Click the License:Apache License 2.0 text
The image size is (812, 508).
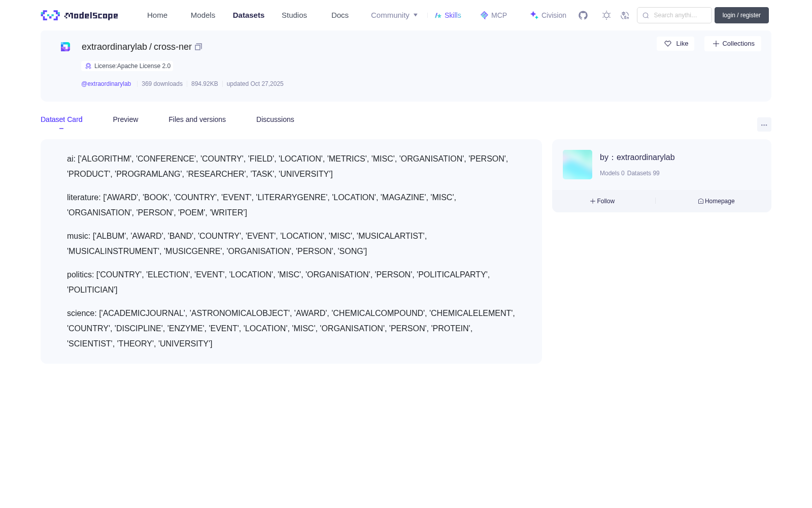pyautogui.click(x=132, y=66)
